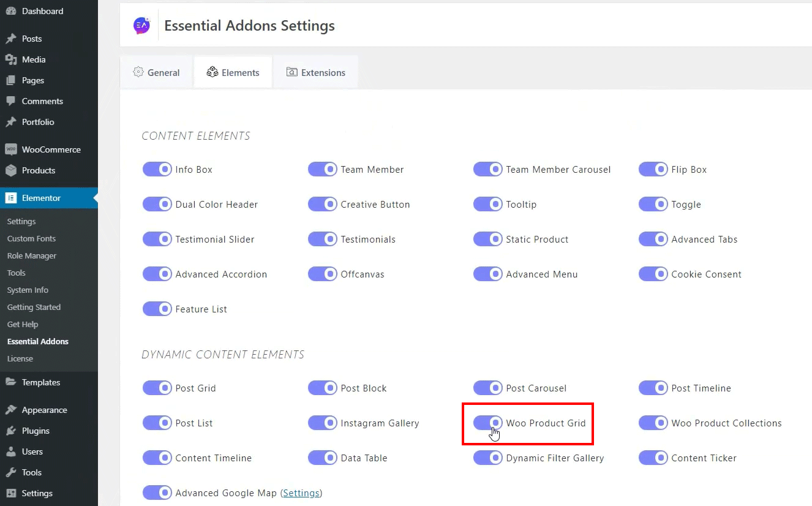
Task: Disable Woo Product Collections element
Action: (653, 423)
